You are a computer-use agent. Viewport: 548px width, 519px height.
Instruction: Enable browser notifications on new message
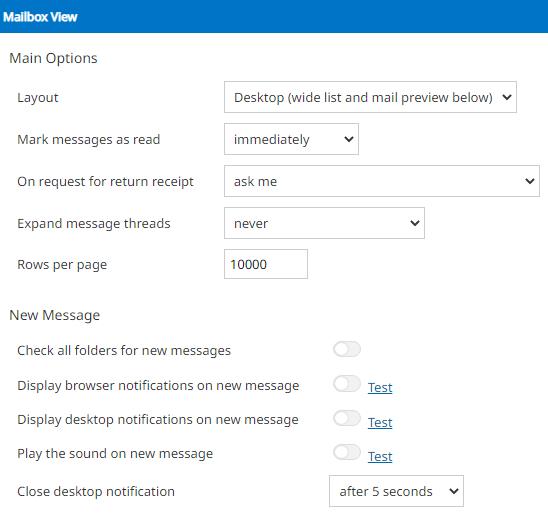pos(347,384)
